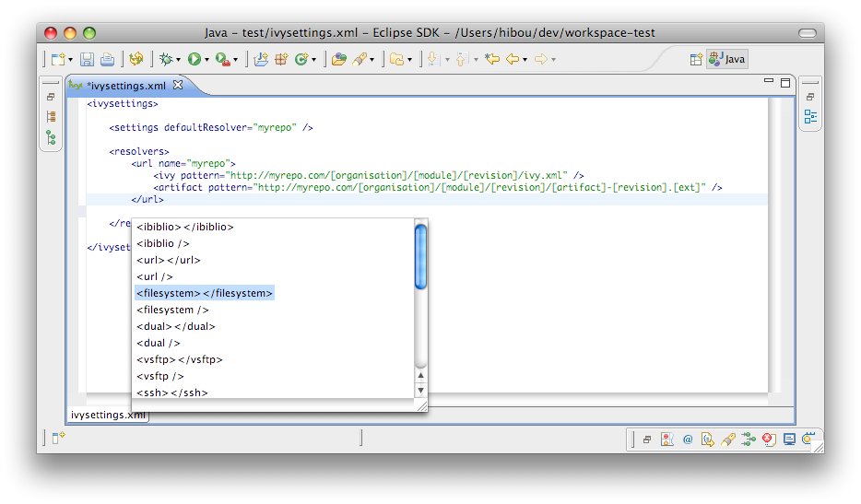This screenshot has width=861, height=504.
Task: Select the ivysettings.xml editor tab
Action: [x=126, y=85]
